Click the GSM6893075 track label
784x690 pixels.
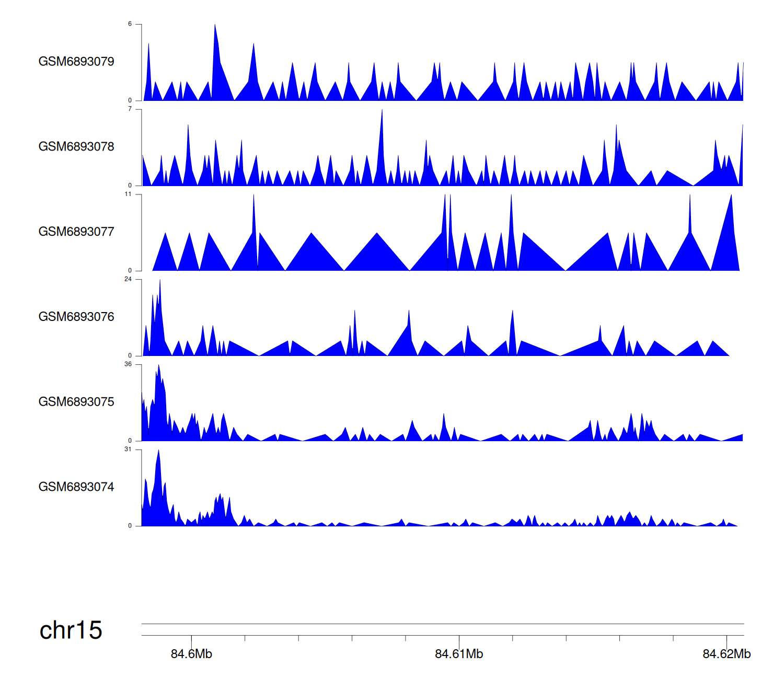coord(76,402)
